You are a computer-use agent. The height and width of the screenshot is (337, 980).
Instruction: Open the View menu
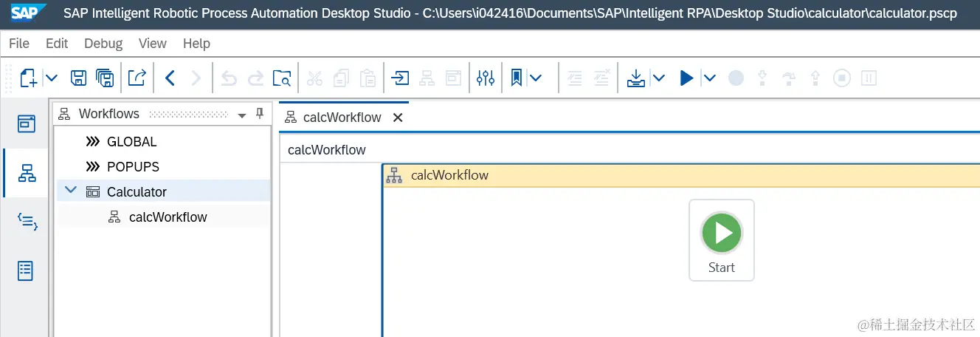click(x=153, y=44)
